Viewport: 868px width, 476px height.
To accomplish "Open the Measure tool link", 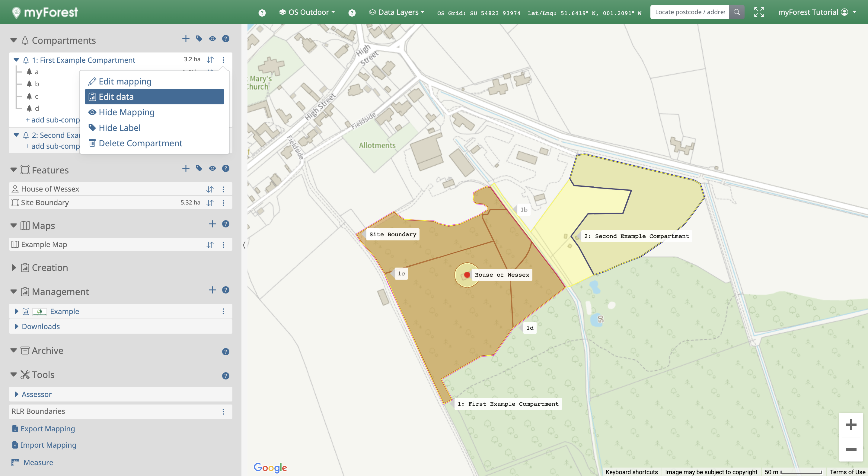I will point(38,463).
